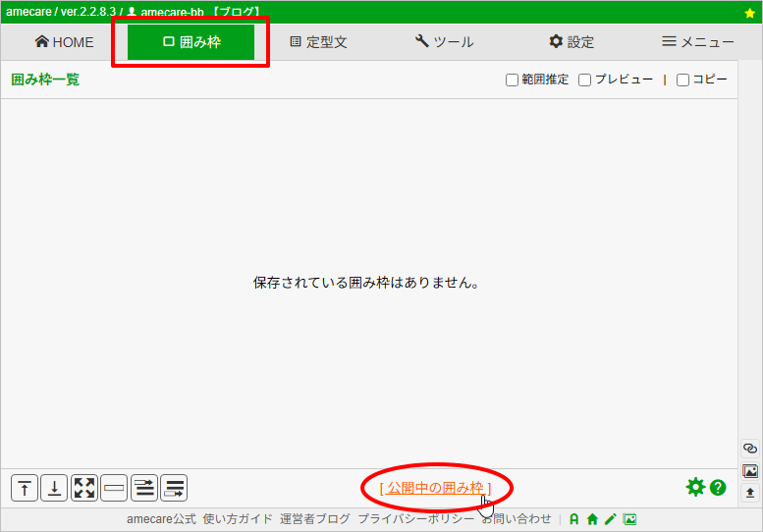Click the image icon in right sidebar
This screenshot has height=532, width=763.
coord(750,470)
